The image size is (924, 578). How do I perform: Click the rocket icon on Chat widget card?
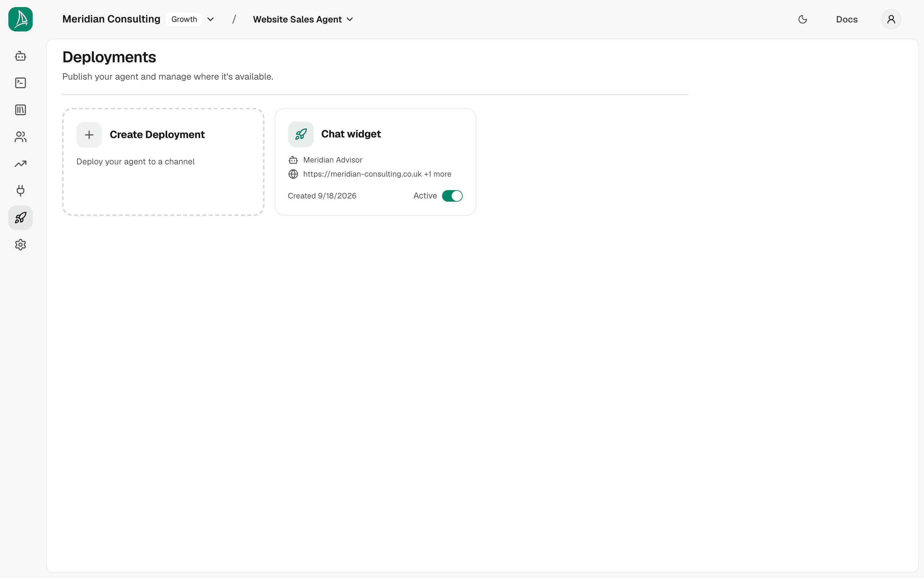[301, 134]
